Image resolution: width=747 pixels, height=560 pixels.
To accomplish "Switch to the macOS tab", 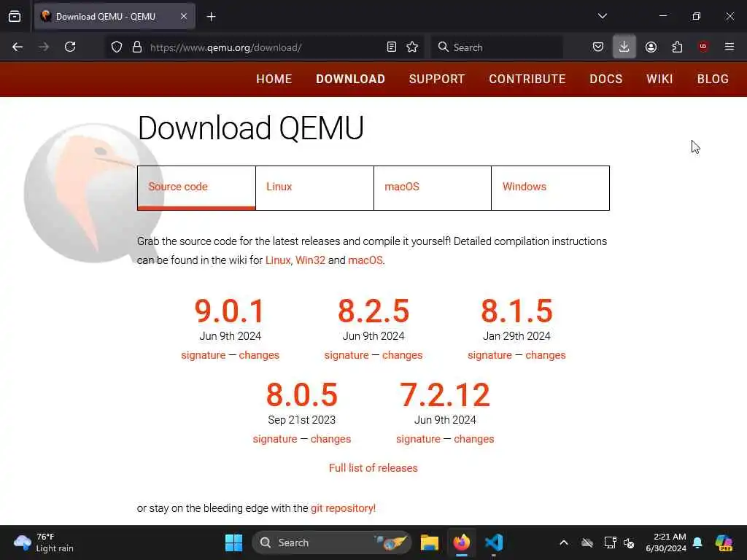I will pos(433,187).
